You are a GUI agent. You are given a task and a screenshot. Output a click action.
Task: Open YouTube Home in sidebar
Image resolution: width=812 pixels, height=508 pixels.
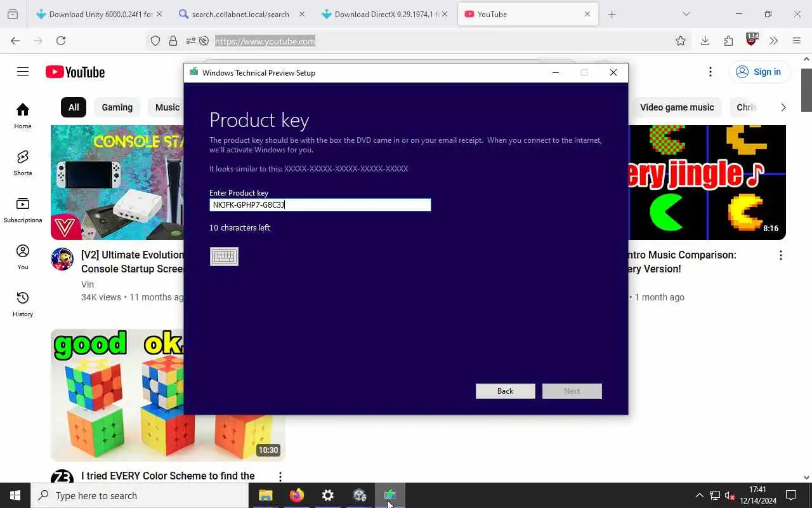(x=23, y=116)
